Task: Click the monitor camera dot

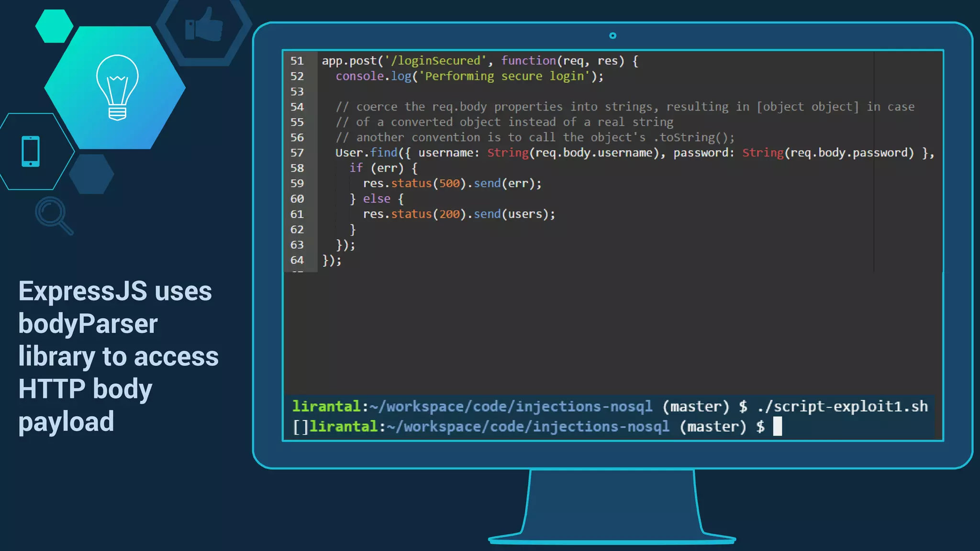Action: [612, 35]
